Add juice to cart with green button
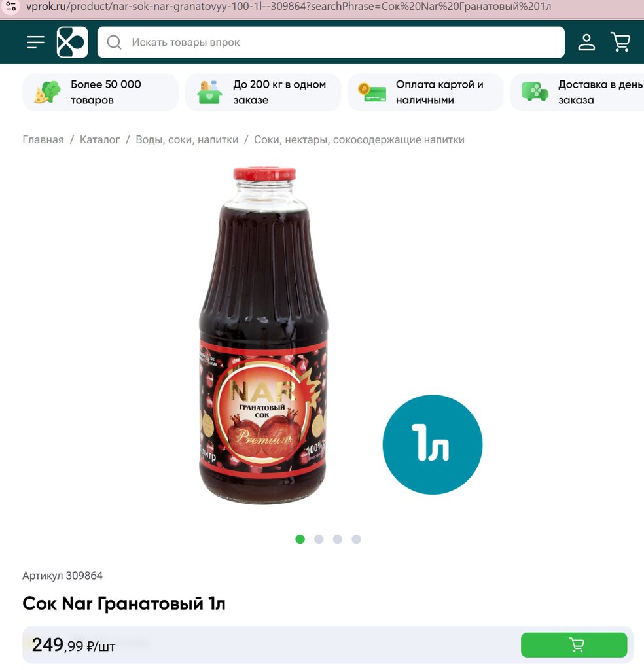Screen dimensions: 644x670 pos(574,644)
